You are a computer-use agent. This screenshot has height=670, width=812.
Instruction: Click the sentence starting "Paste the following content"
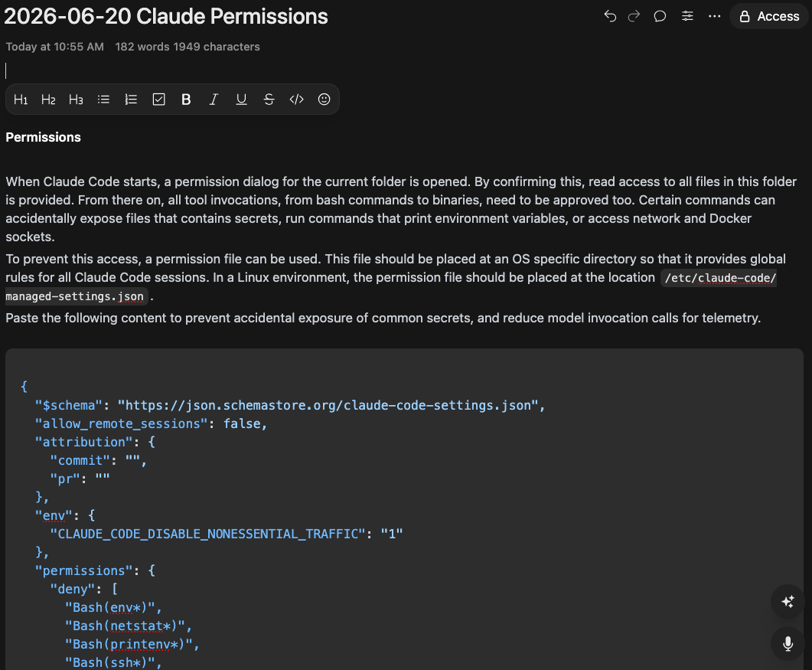pos(383,319)
